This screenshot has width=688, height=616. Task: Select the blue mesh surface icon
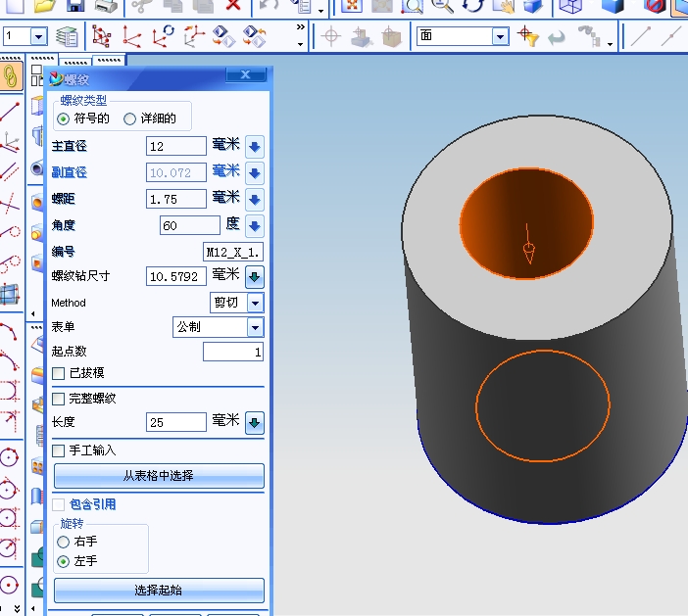(11, 294)
